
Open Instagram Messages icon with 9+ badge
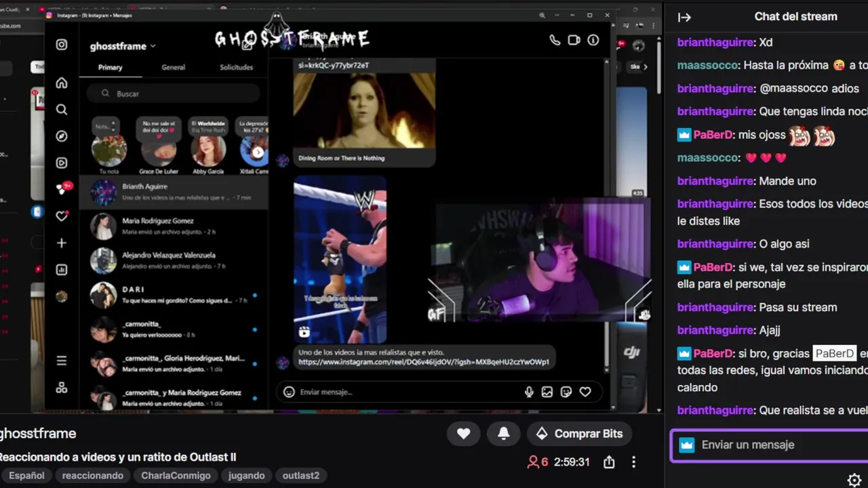63,189
